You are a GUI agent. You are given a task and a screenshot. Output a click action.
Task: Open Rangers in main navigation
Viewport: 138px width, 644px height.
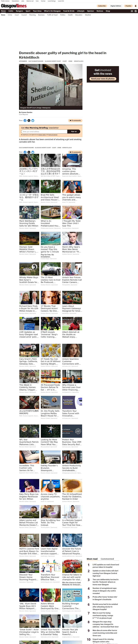(x=20, y=11)
